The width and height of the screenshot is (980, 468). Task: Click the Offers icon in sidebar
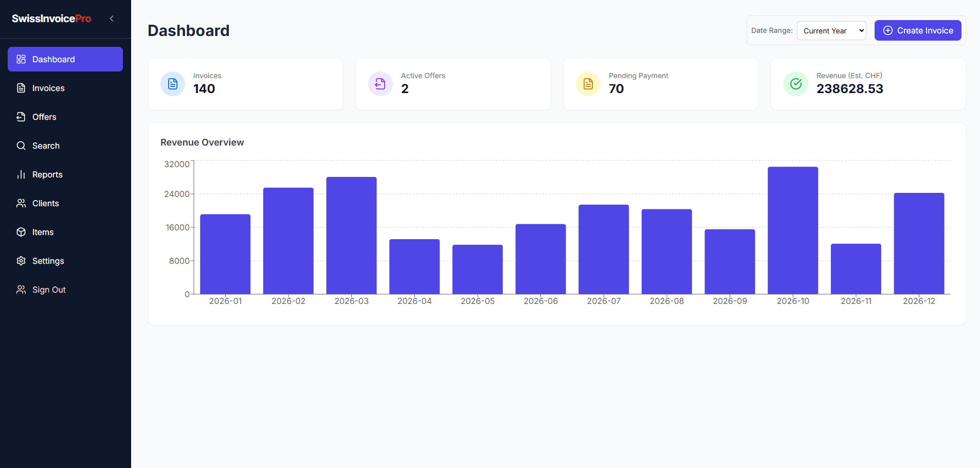tap(21, 117)
